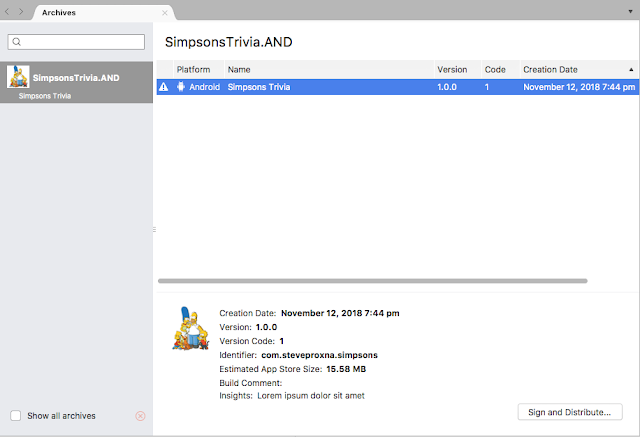Select SimpsonsTrivia.AND in the sidebar
Image resolution: width=640 pixels, height=437 pixels.
(76, 82)
